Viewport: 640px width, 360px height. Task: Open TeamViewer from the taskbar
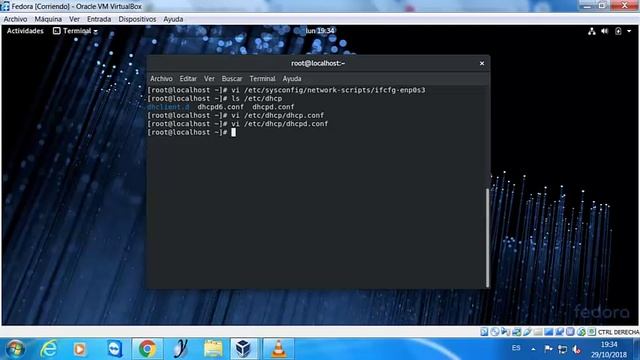tap(115, 349)
